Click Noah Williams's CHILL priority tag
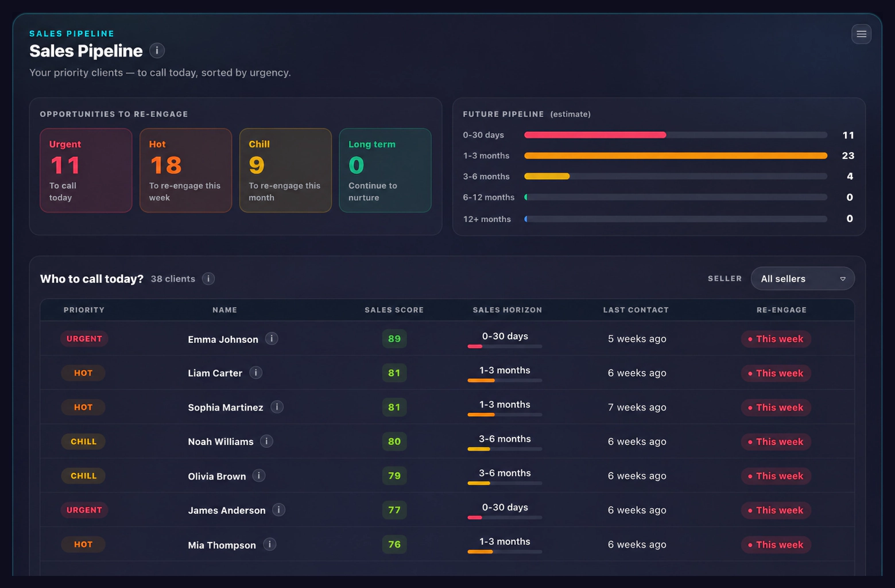Image resolution: width=895 pixels, height=588 pixels. click(83, 442)
